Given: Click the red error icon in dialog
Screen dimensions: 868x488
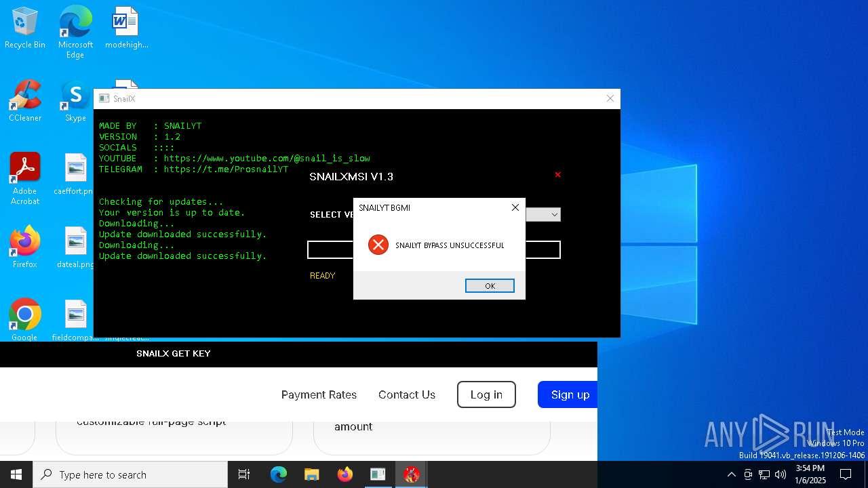Looking at the screenshot, I should [378, 245].
